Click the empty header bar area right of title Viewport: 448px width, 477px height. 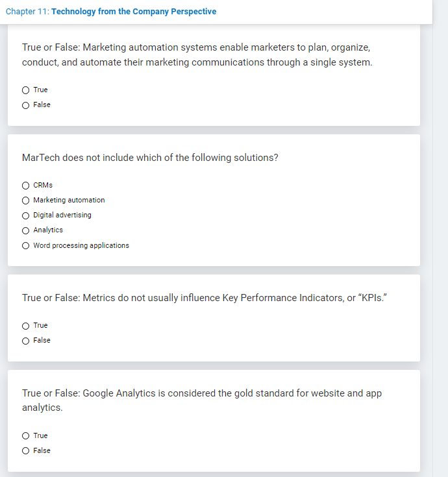point(325,12)
